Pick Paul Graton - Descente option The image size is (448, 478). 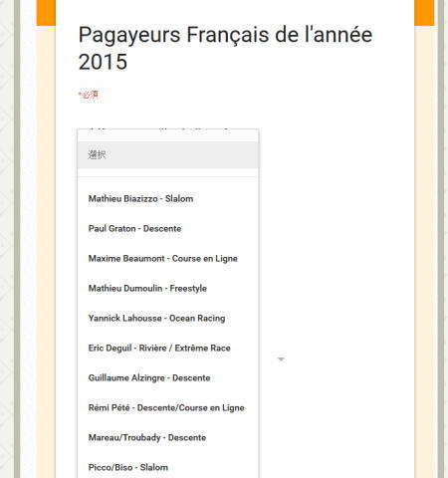(168, 228)
